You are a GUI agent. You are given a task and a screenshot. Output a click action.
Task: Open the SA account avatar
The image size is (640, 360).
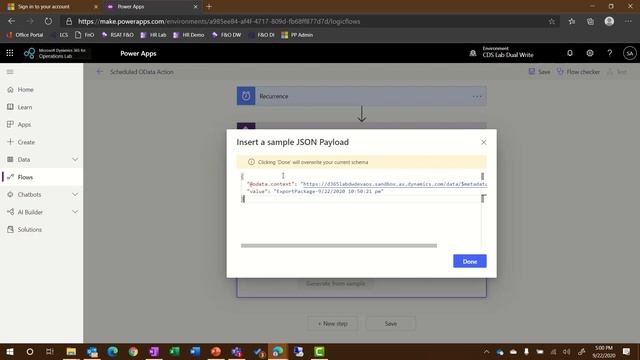click(629, 53)
